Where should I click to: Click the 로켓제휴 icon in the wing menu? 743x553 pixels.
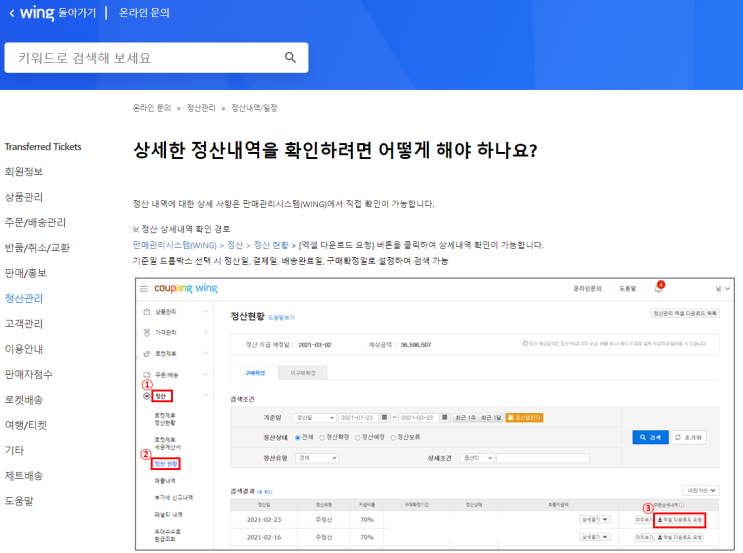click(x=147, y=354)
